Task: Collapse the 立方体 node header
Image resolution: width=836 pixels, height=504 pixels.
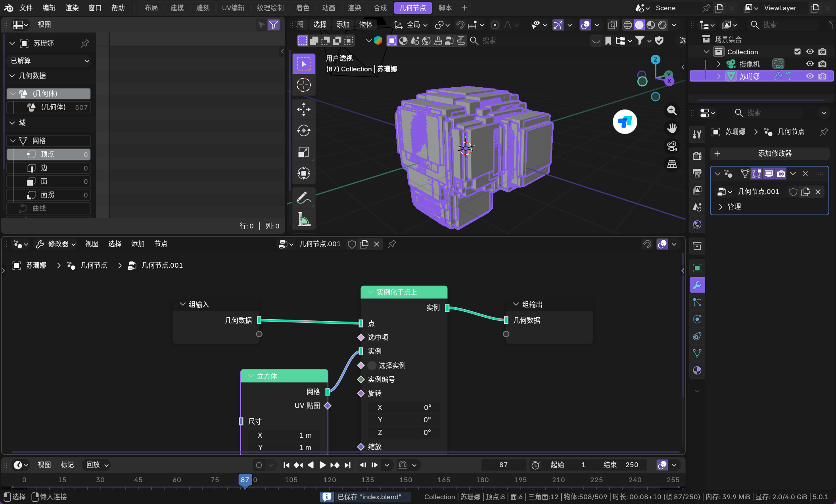Action: (x=251, y=376)
